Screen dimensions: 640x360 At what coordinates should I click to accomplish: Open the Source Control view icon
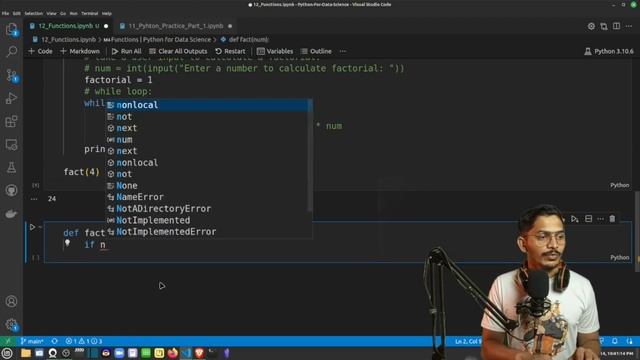(x=11, y=76)
